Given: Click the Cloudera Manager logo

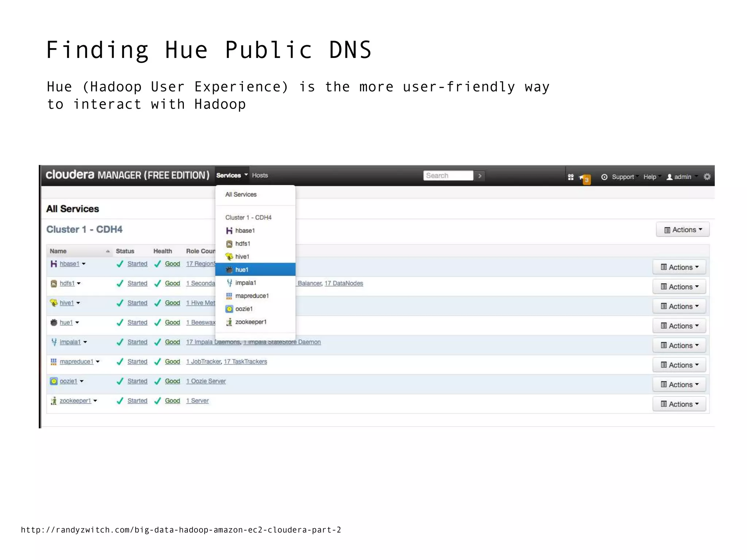Looking at the screenshot, I should [127, 175].
